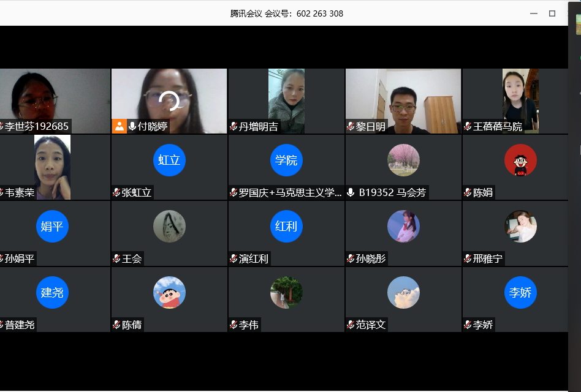Click 付晓婷's active microphone icon

click(132, 126)
